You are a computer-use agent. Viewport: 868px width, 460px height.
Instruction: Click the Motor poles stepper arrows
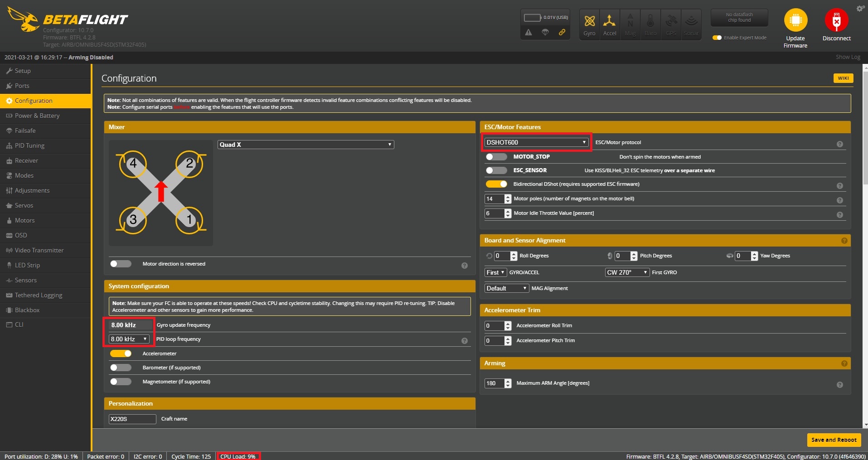pyautogui.click(x=508, y=199)
